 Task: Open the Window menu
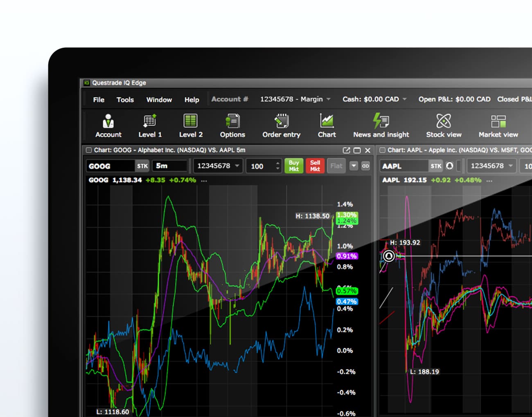(159, 99)
